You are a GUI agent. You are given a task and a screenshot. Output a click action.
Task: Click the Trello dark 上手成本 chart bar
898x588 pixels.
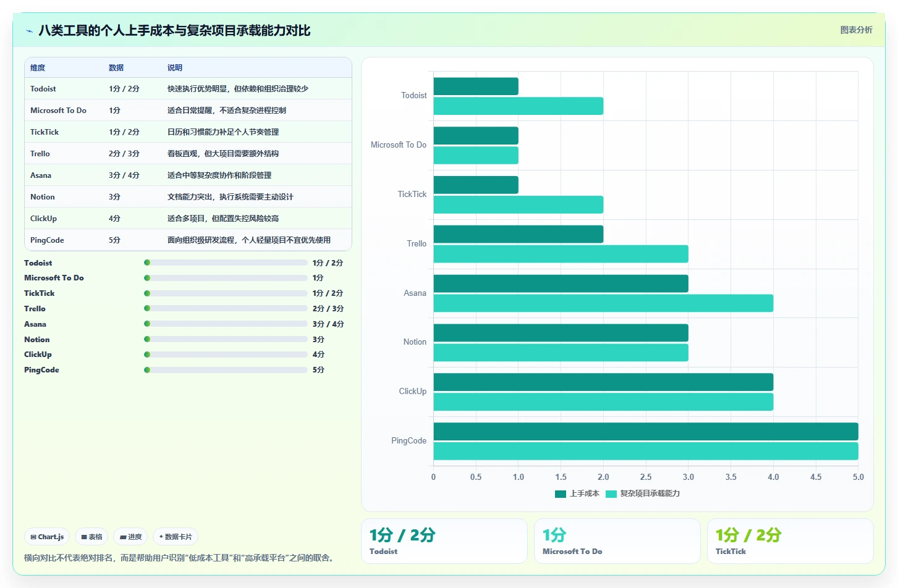pyautogui.click(x=519, y=234)
